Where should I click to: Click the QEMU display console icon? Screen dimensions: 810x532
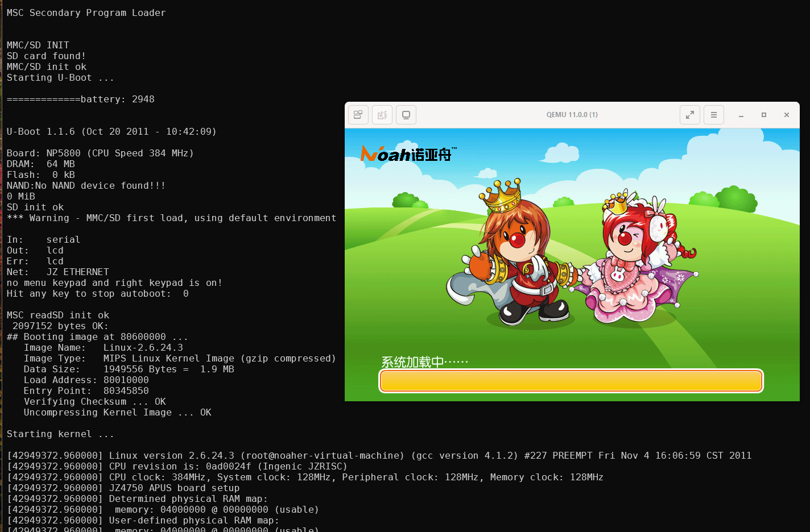(406, 115)
